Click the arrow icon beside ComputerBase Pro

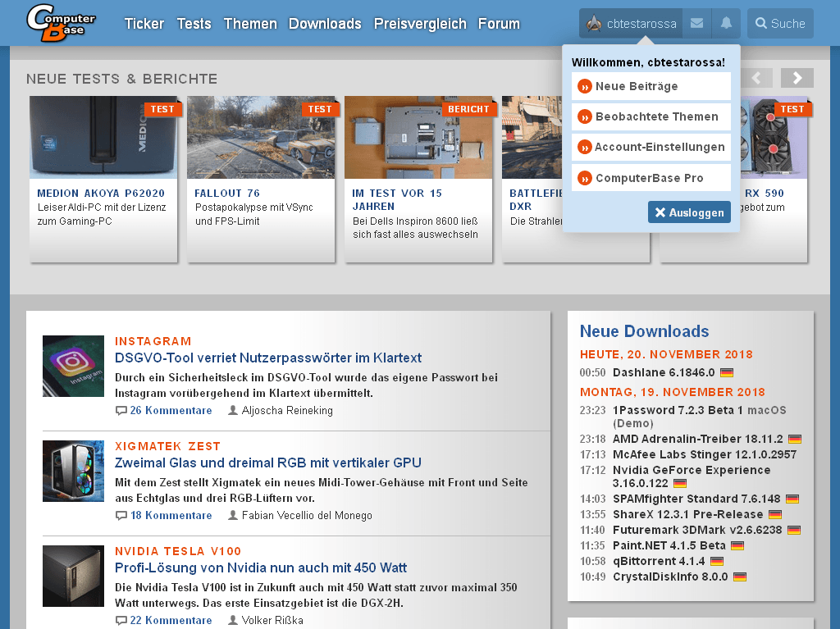(584, 179)
